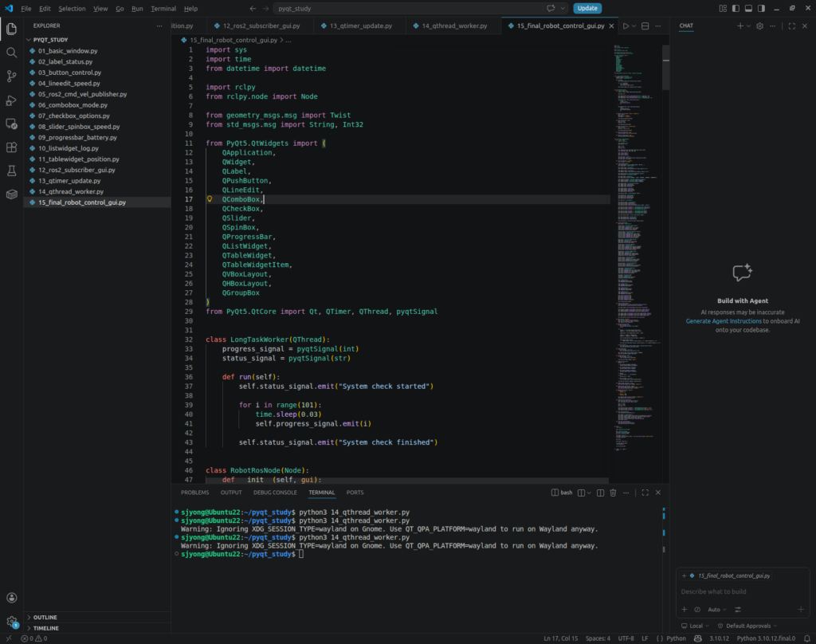Go back with the navigation arrow
This screenshot has width=816, height=644.
[x=253, y=8]
